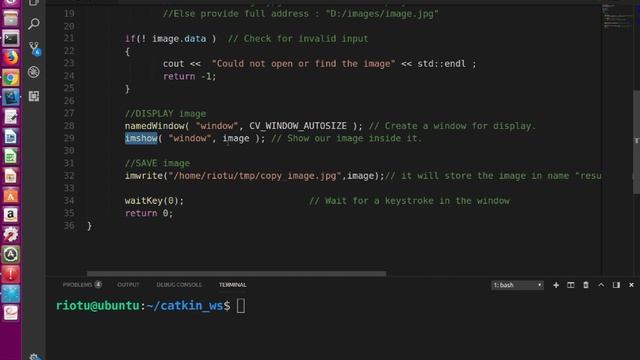Kill the terminal with the trash icon
The height and width of the screenshot is (360, 640).
pos(586,285)
